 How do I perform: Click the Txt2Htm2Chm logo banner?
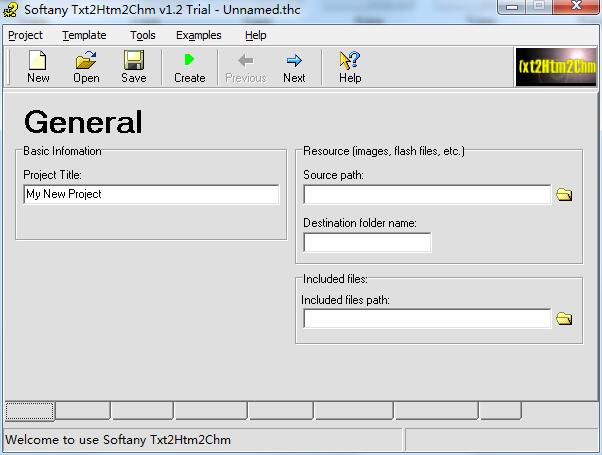click(x=556, y=67)
